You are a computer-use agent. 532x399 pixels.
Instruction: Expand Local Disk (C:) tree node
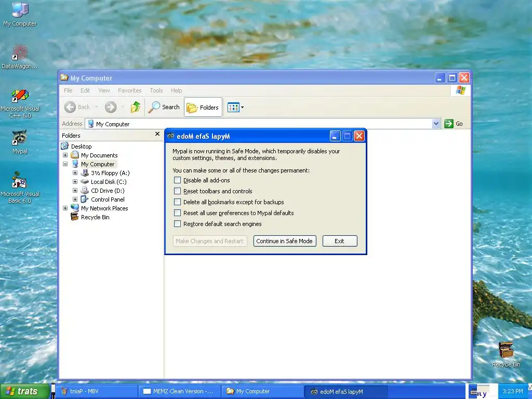coord(75,181)
